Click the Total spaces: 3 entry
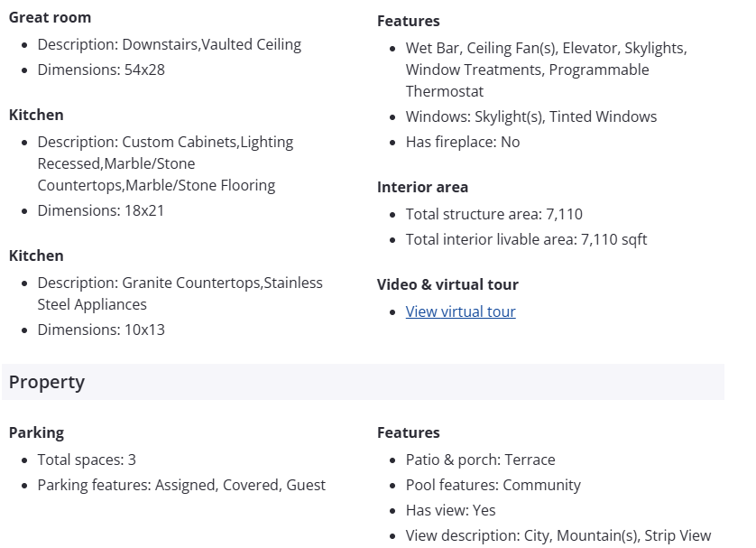 (x=87, y=460)
